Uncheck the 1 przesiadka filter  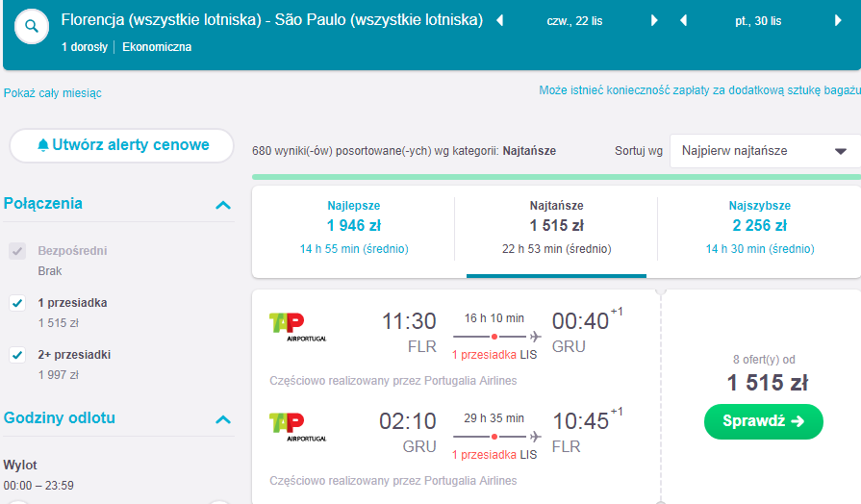pos(17,303)
